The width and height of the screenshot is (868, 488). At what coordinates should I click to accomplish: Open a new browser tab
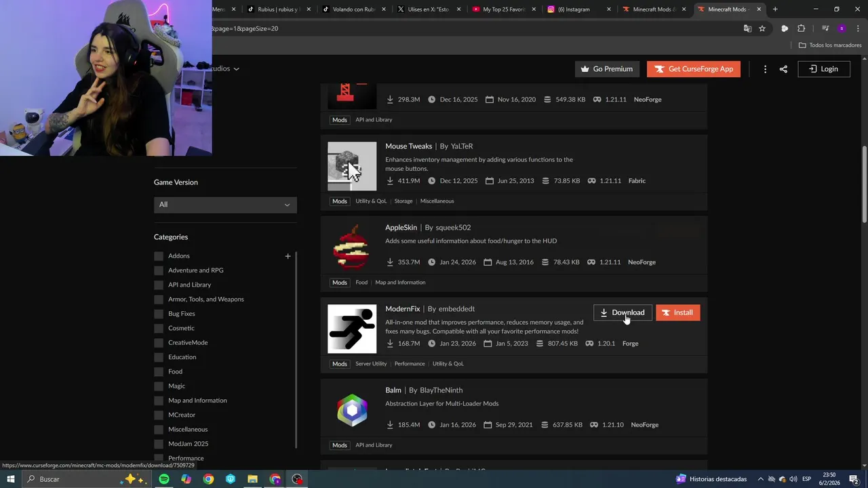(775, 9)
